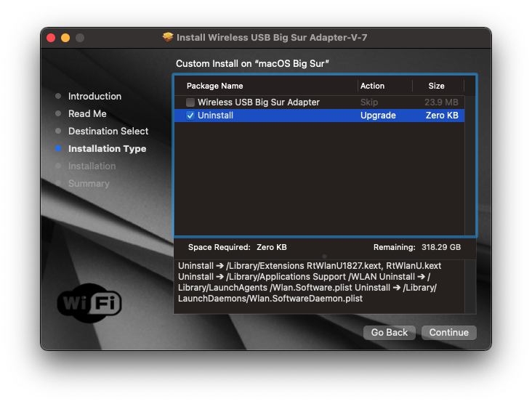
Task: Check the Wireless USB Big Sur Adapter checkbox
Action: (190, 102)
